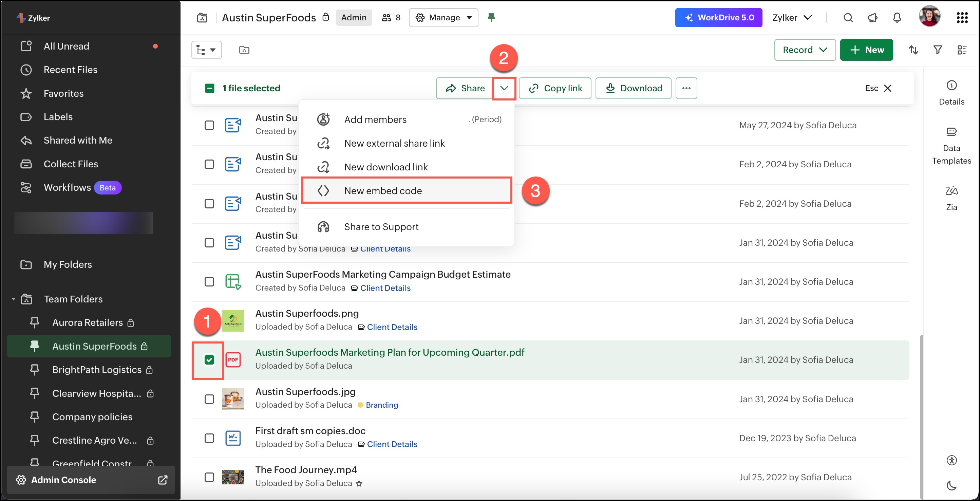Open the tree view dropdown in toolbar

coord(206,50)
